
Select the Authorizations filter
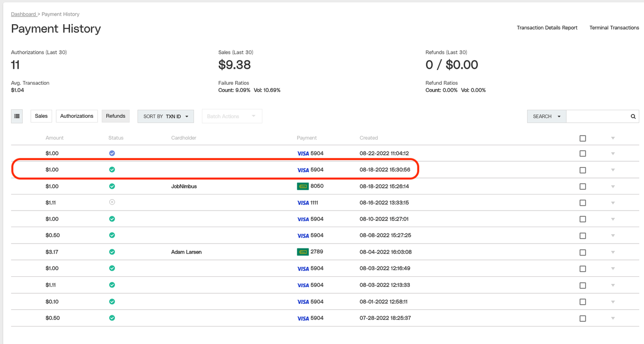[x=77, y=116]
